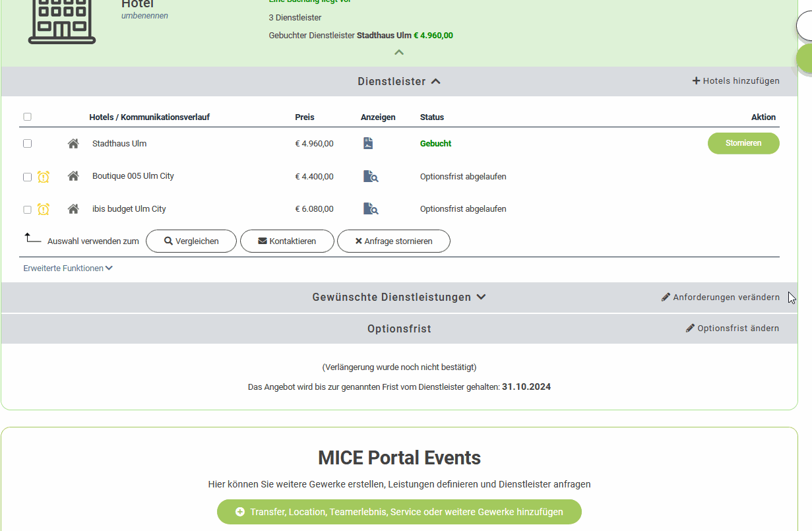812x531 pixels.
Task: Click the large hotel building icon
Action: click(x=62, y=21)
